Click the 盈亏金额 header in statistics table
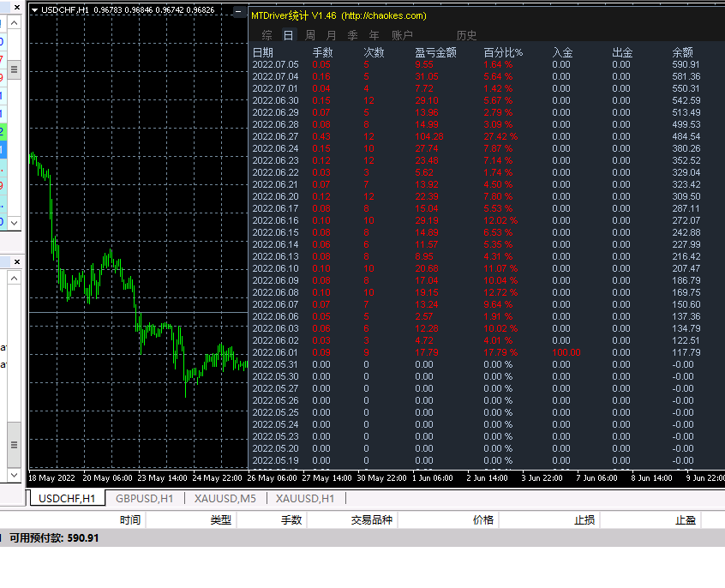Image resolution: width=725 pixels, height=588 pixels. (435, 52)
